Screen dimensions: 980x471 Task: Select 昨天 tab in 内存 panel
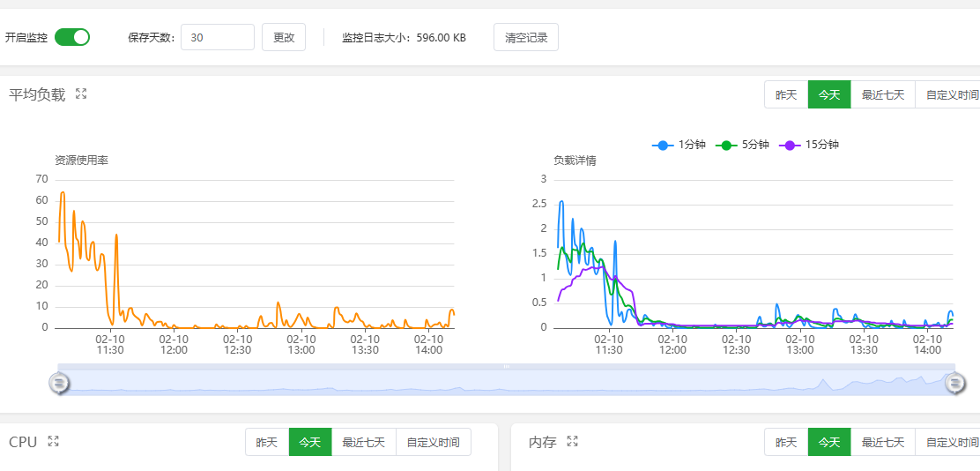point(786,442)
